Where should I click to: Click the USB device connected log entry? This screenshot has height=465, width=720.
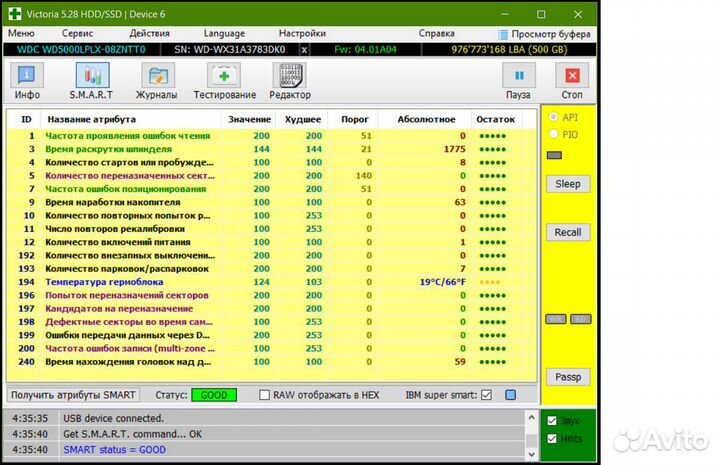(x=264, y=419)
